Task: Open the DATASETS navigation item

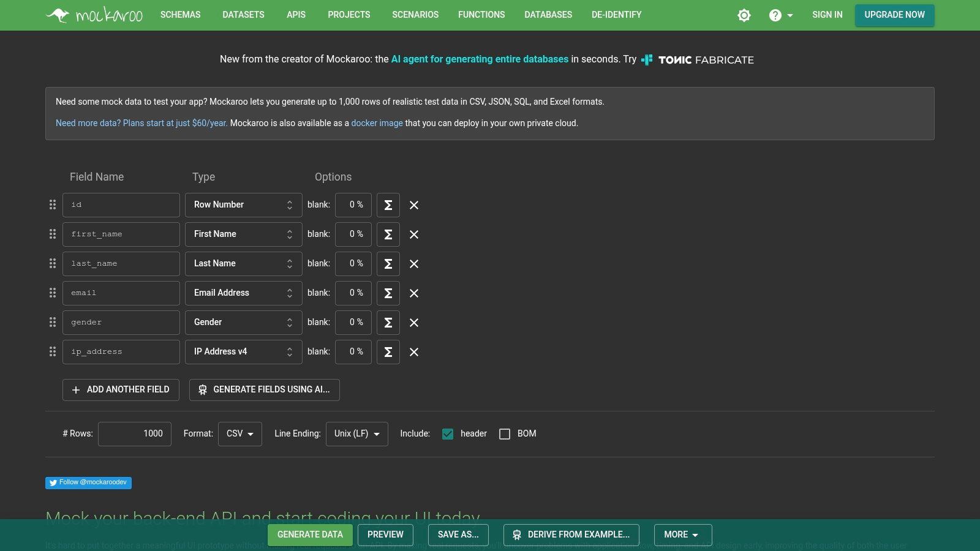Action: click(243, 15)
